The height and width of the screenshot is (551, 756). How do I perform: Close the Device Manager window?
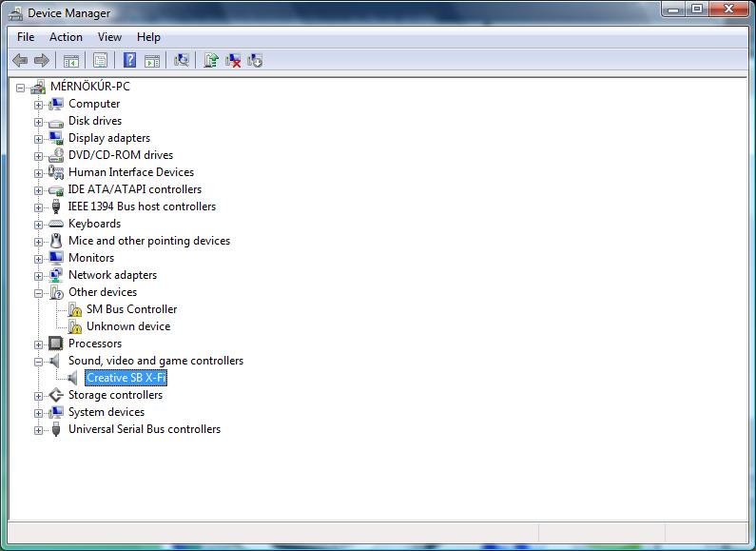click(x=728, y=10)
